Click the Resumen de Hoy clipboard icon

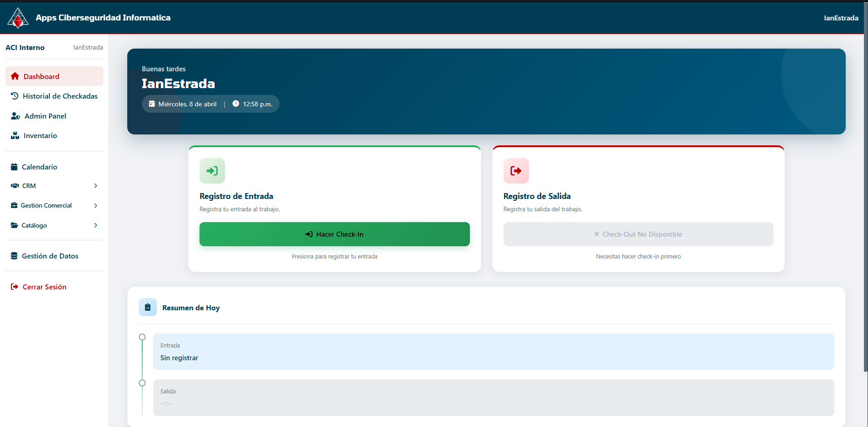(148, 308)
